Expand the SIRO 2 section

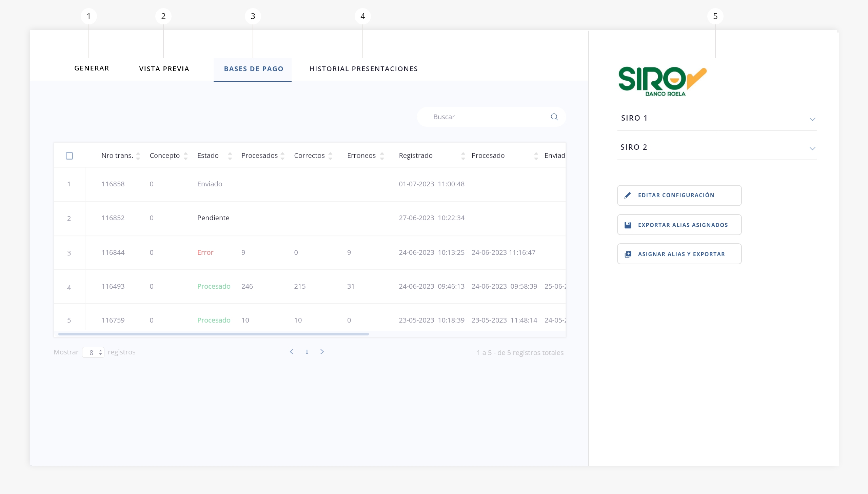pos(812,148)
